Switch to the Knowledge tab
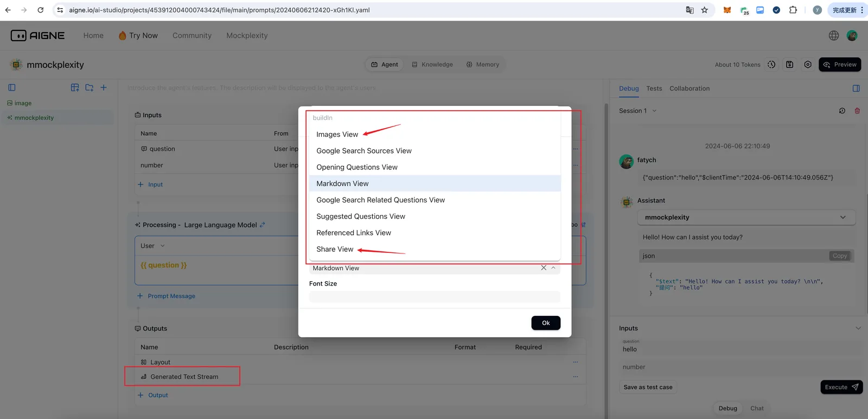 coord(432,65)
